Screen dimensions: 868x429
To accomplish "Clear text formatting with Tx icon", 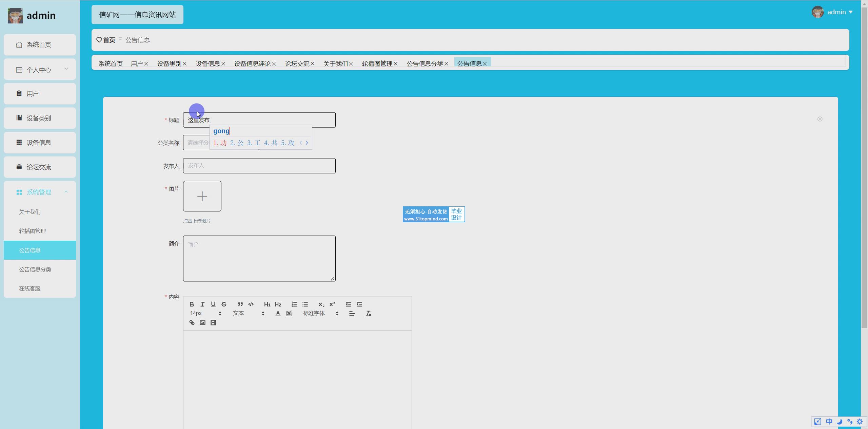I will pyautogui.click(x=369, y=313).
